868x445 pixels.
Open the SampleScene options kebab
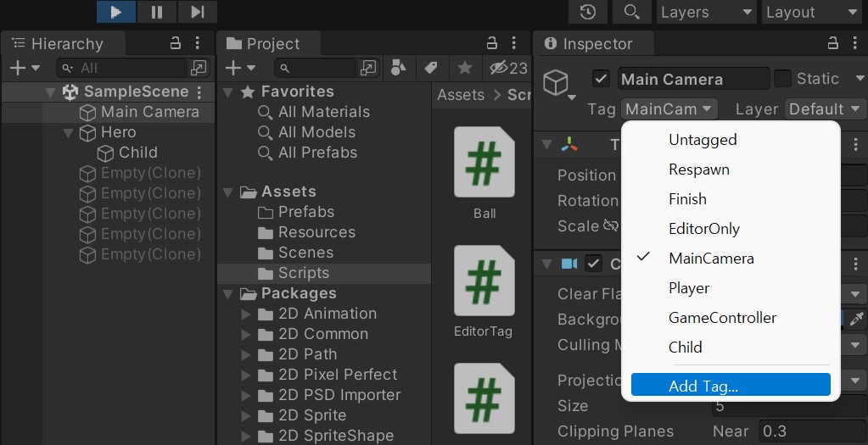[199, 92]
